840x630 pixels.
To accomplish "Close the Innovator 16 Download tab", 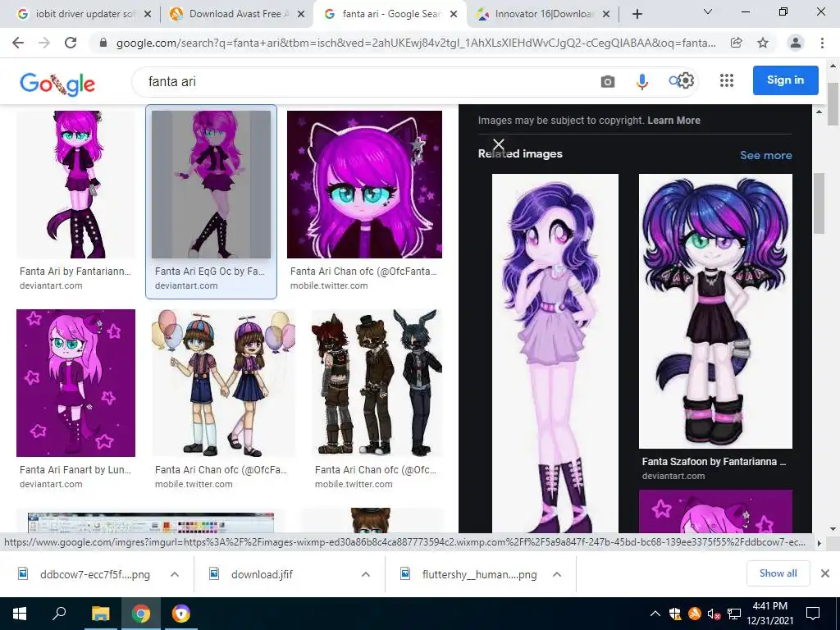I will [606, 14].
